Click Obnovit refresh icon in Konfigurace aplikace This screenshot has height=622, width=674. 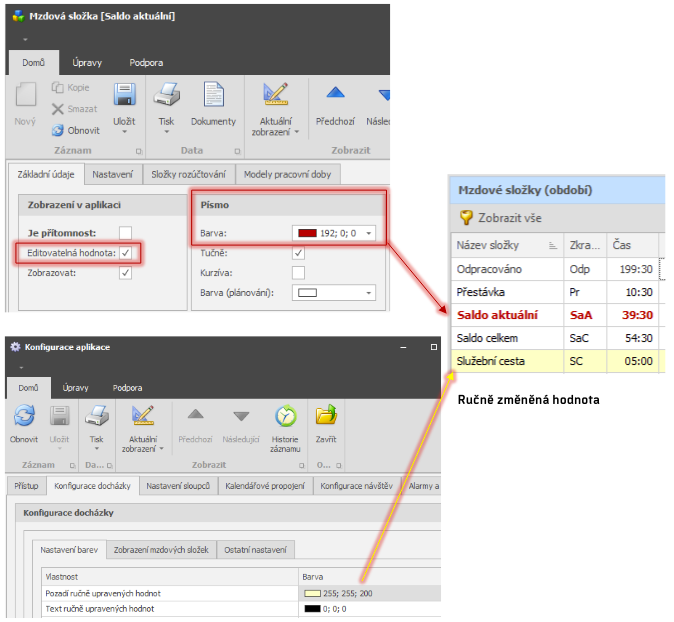point(24,416)
